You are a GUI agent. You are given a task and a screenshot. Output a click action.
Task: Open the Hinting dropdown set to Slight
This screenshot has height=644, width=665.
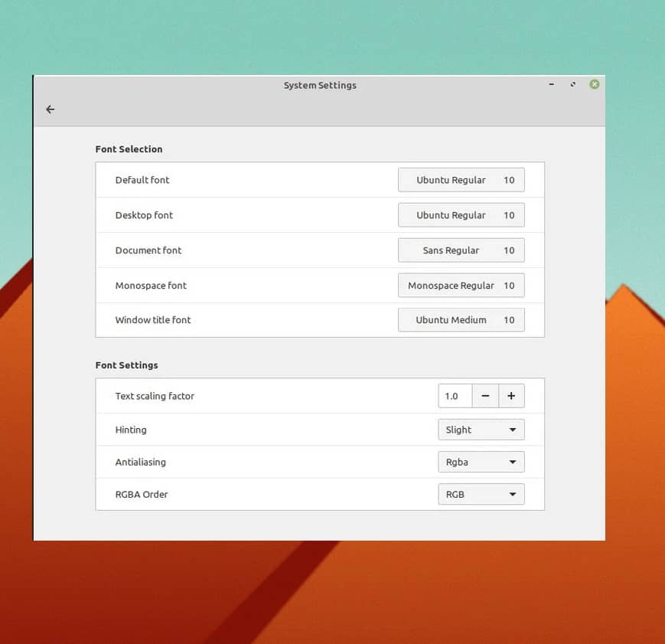click(x=481, y=430)
